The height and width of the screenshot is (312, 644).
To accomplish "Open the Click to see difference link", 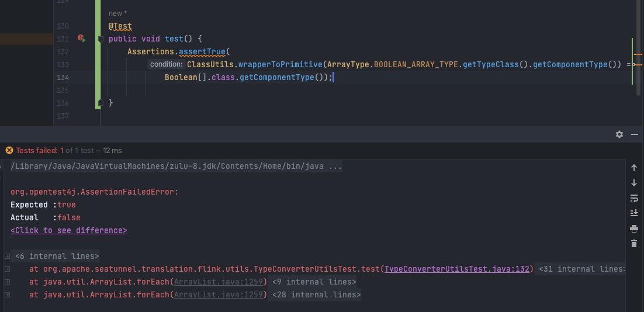I will coord(69,230).
